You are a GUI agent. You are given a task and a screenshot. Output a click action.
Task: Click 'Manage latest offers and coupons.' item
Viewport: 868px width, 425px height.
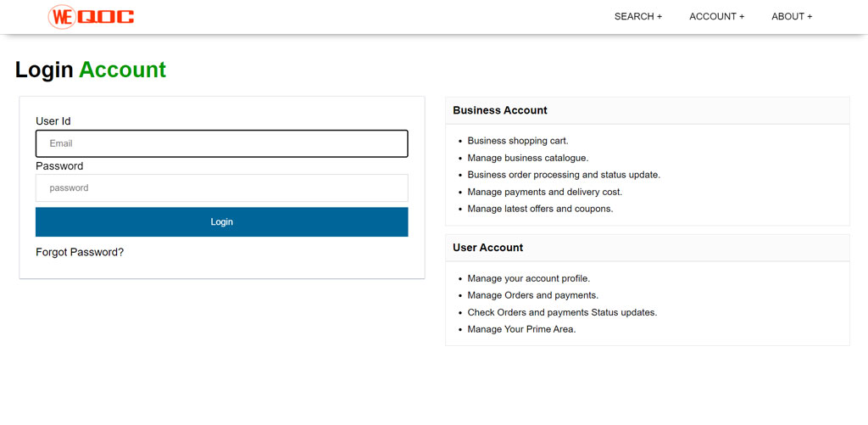540,209
